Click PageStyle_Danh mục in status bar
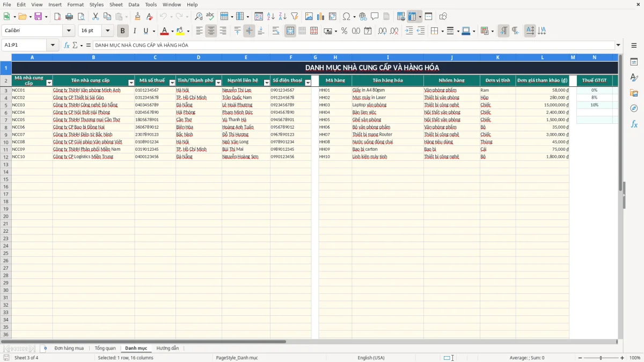Viewport: 644px width, 362px height. click(237, 358)
